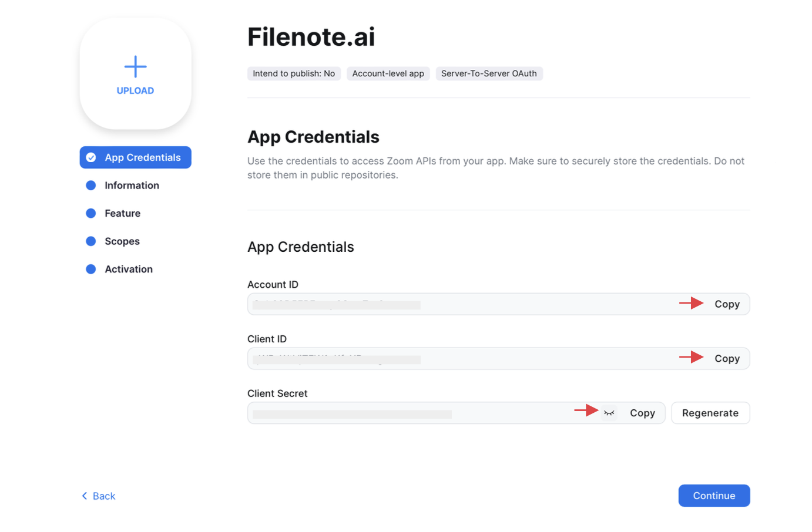Click the Feature step dot
The image size is (812, 532).
coord(91,213)
